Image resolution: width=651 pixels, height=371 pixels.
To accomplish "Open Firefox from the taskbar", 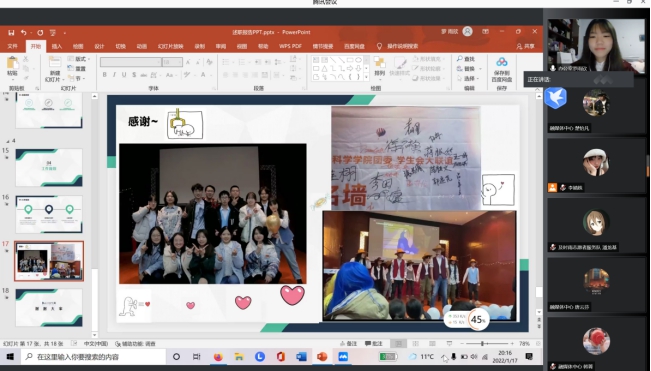I will pyautogui.click(x=218, y=356).
